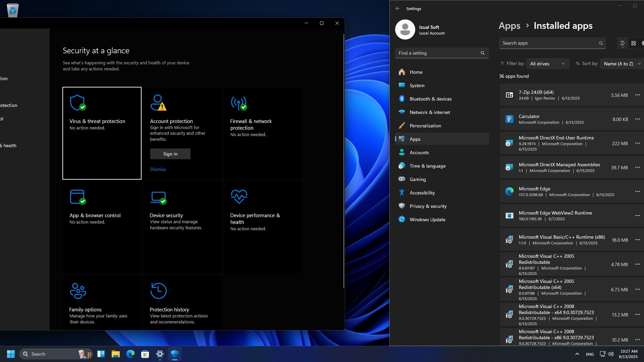The height and width of the screenshot is (362, 644).
Task: Dismiss the Account protection warning
Action: [x=158, y=169]
